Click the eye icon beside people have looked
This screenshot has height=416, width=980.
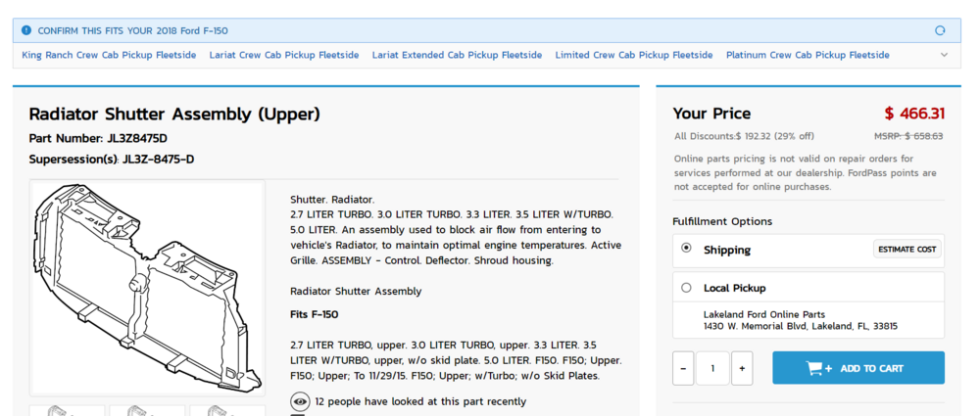coord(301,401)
